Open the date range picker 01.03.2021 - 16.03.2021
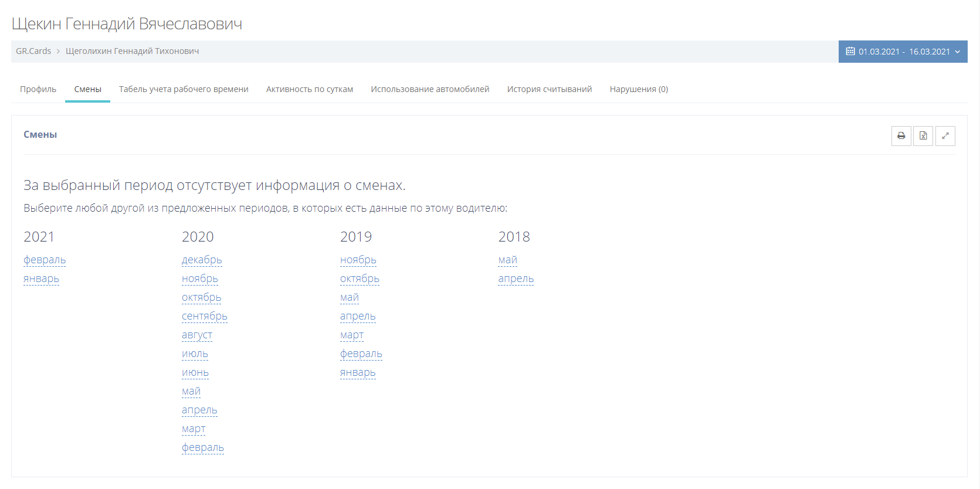 click(903, 52)
